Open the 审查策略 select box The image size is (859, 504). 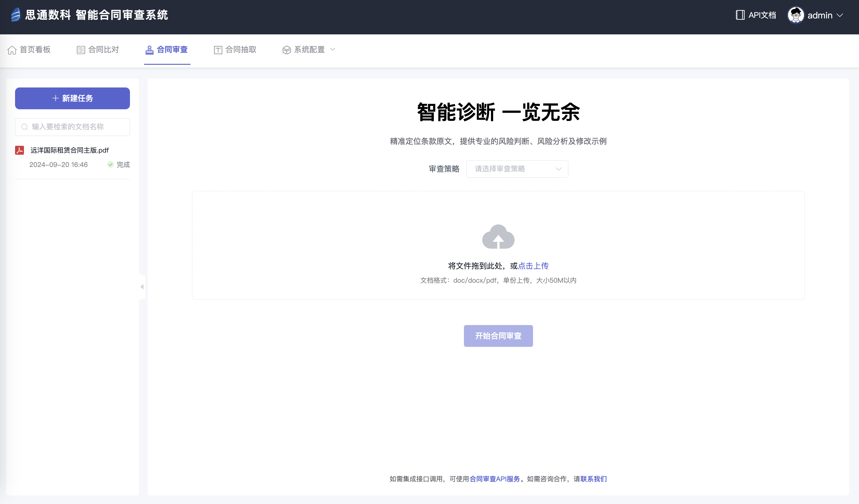click(517, 169)
